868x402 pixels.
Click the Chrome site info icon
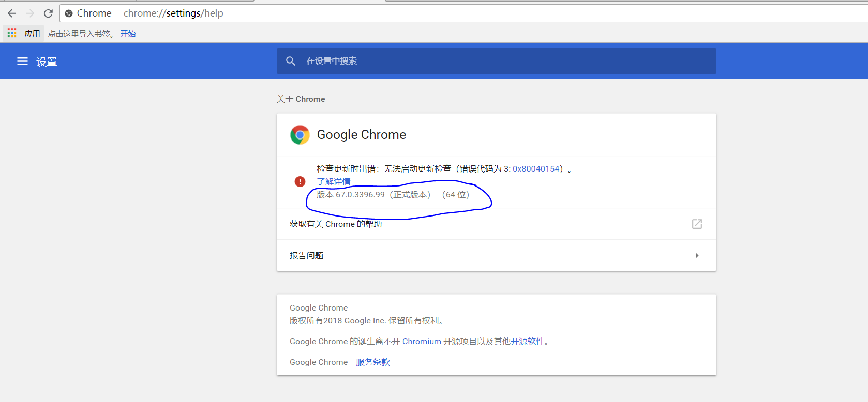(69, 13)
